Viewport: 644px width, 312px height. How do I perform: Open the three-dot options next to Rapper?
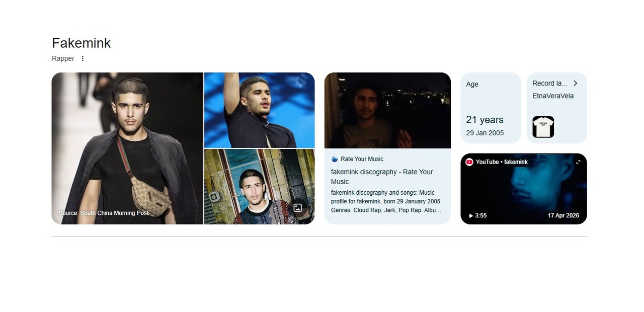point(83,58)
